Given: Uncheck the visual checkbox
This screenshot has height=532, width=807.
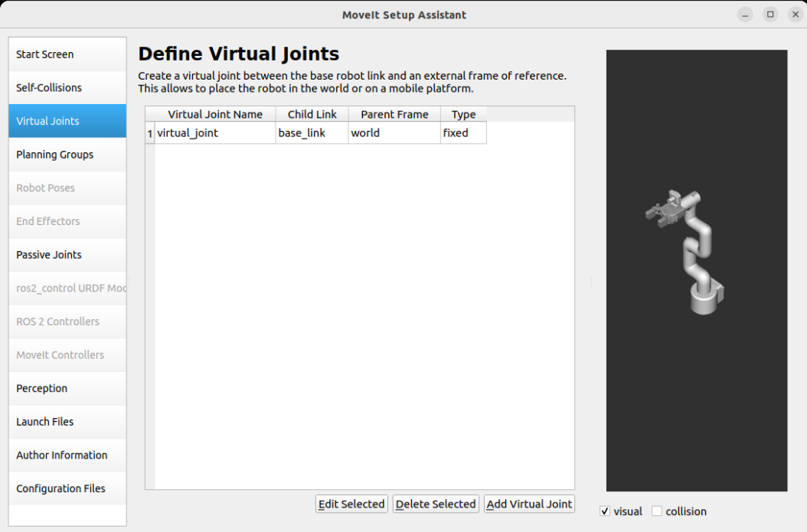Looking at the screenshot, I should tap(605, 511).
